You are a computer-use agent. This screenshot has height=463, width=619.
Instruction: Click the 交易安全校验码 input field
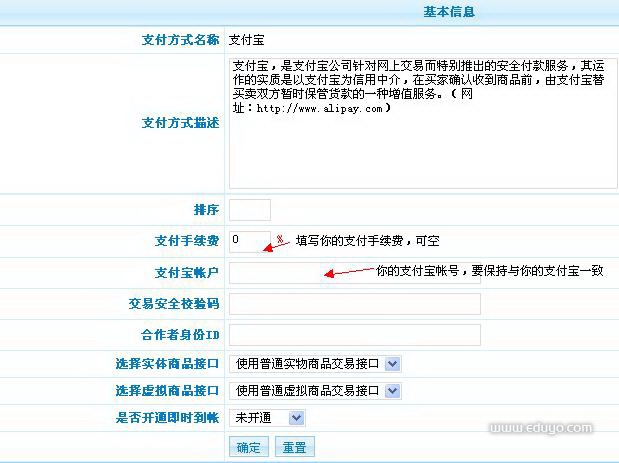(x=354, y=304)
